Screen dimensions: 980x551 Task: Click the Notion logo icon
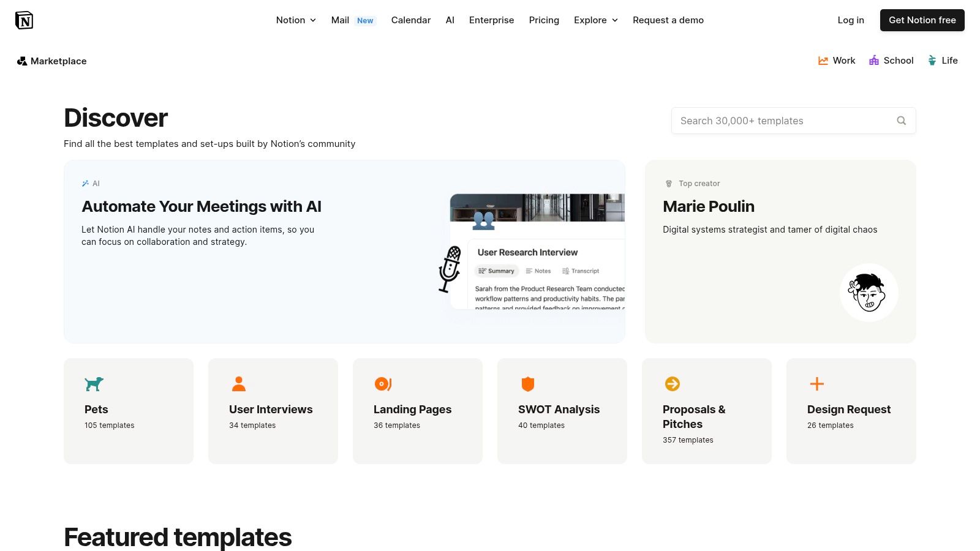click(24, 20)
